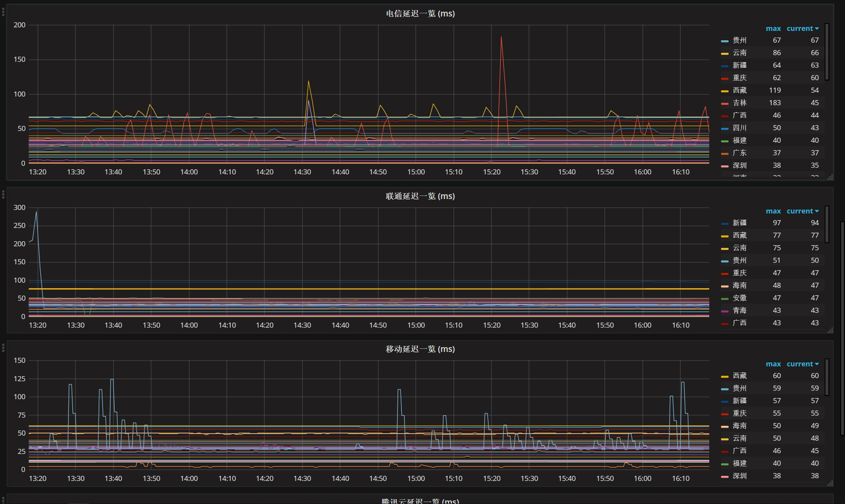
Task: Sort 电信 legend by max column
Action: click(x=773, y=29)
